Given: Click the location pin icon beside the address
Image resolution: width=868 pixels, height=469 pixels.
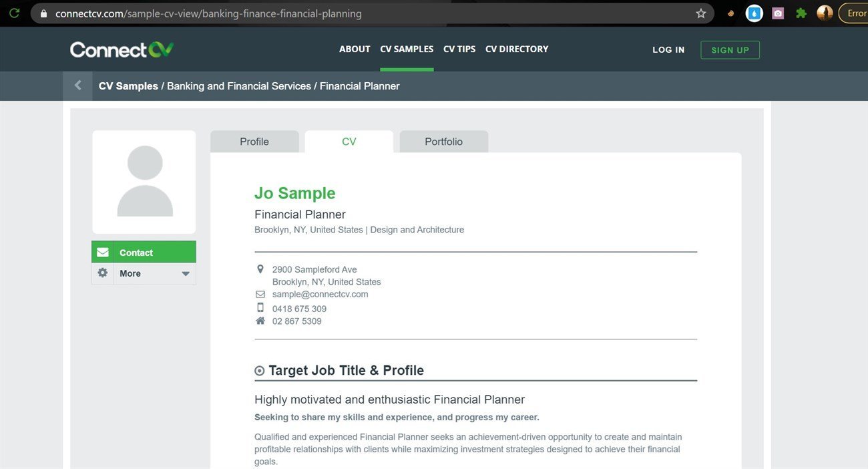Looking at the screenshot, I should (260, 269).
